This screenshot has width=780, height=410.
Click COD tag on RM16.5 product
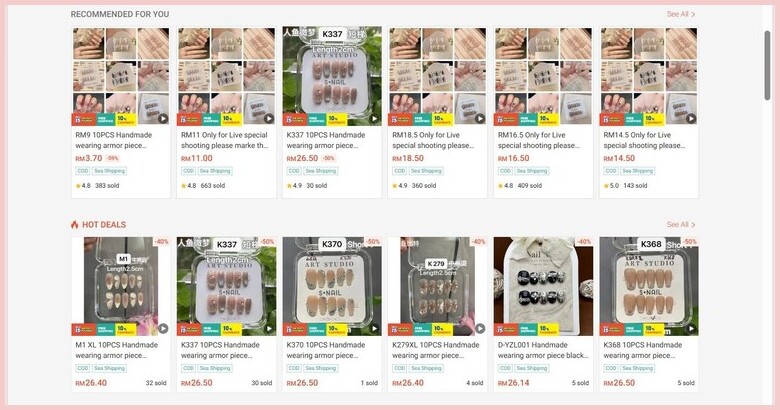(505, 171)
